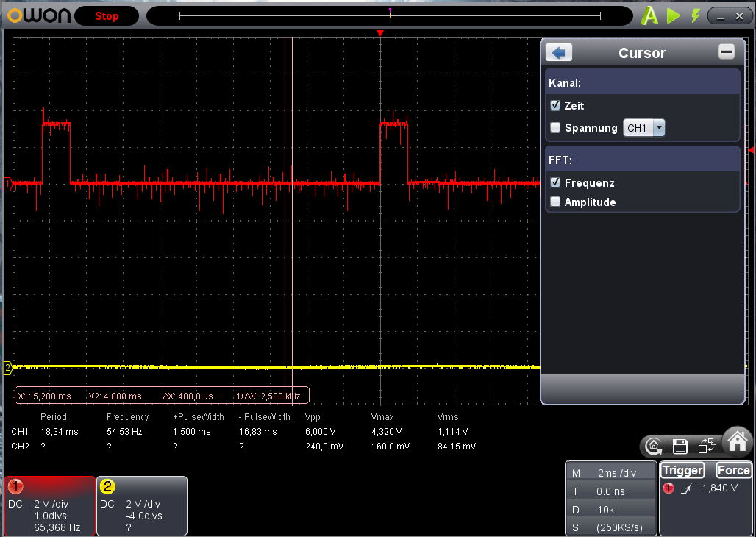Open the Trigger settings button

[x=682, y=471]
